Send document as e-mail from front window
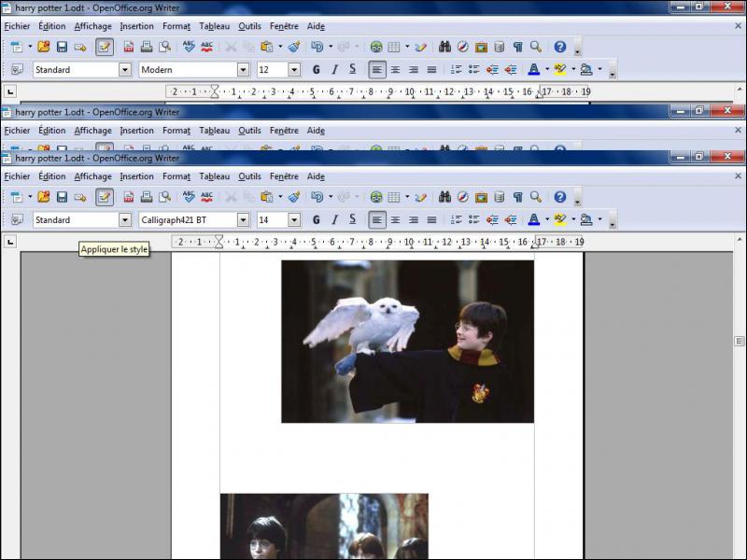The height and width of the screenshot is (560, 747). click(80, 197)
